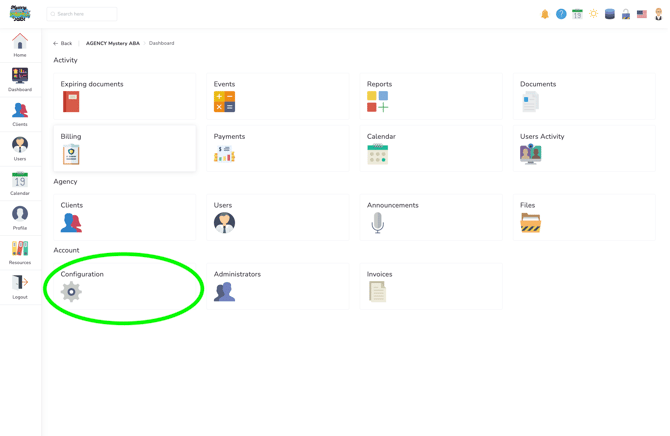Open the Billing card
This screenshot has width=670, height=436.
pos(125,148)
